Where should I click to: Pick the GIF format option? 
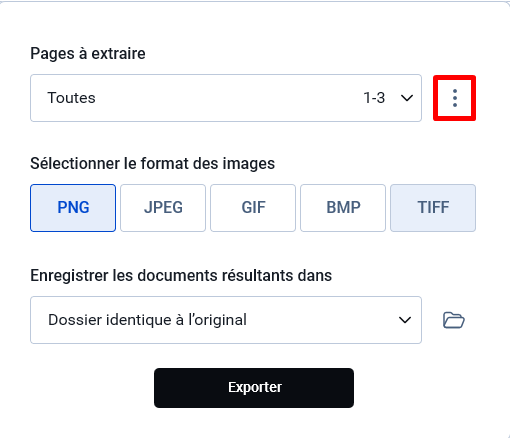(253, 208)
